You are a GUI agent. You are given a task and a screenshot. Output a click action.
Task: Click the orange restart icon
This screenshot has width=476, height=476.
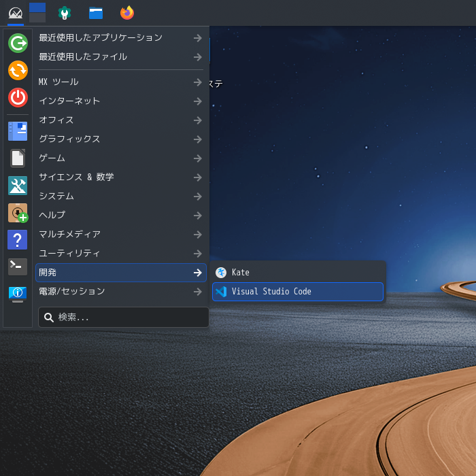tap(18, 71)
